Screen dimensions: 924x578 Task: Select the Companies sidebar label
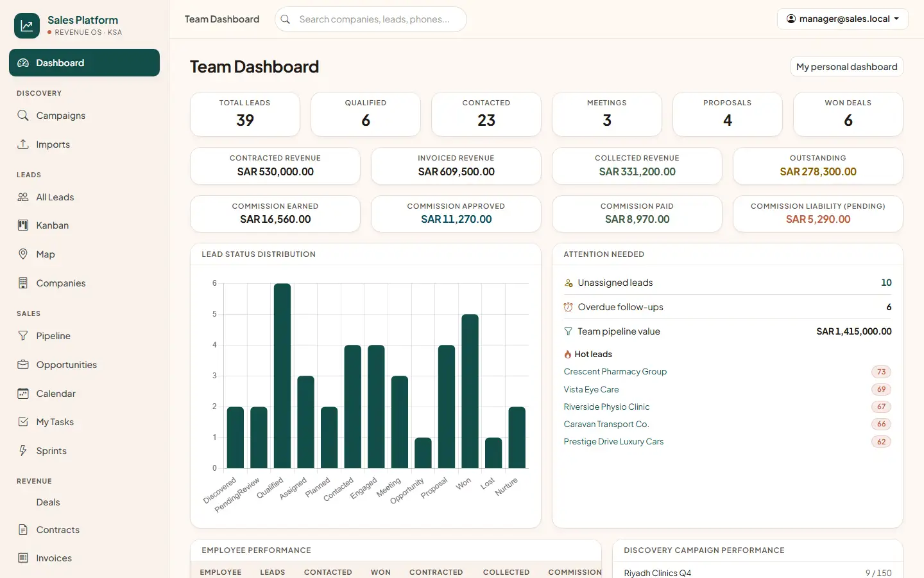(61, 283)
